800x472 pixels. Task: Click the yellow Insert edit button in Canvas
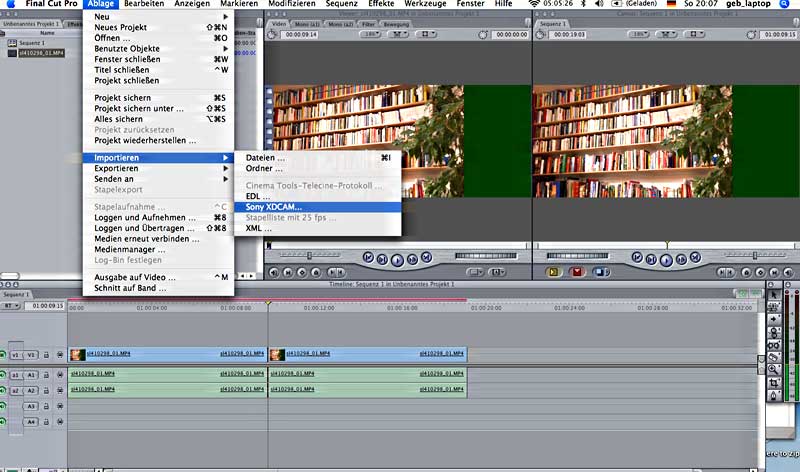(x=552, y=271)
